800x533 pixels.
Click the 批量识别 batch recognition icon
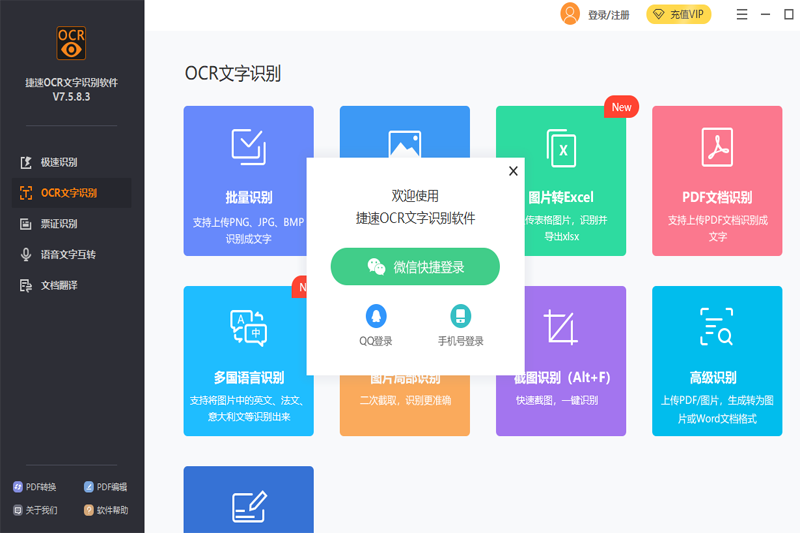pyautogui.click(x=248, y=146)
